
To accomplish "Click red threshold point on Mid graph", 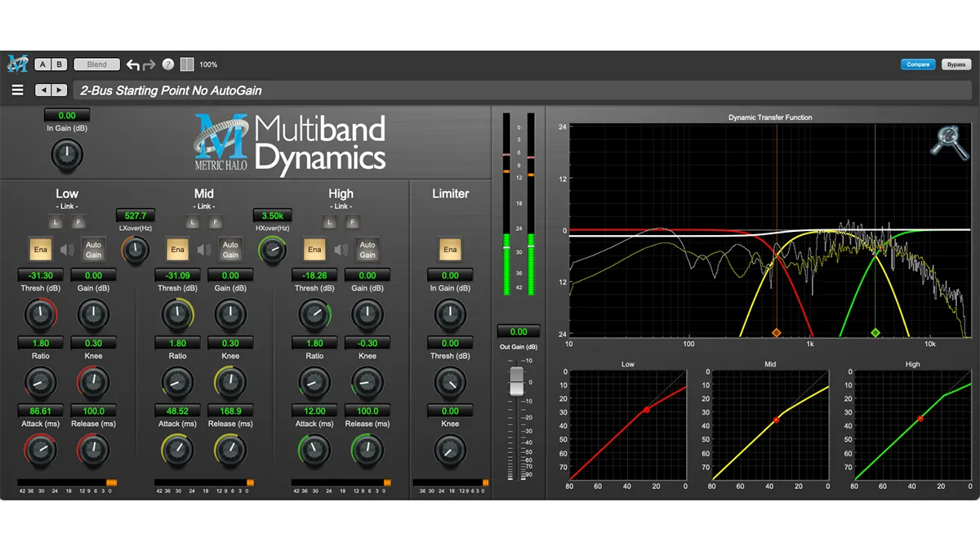I will (777, 420).
